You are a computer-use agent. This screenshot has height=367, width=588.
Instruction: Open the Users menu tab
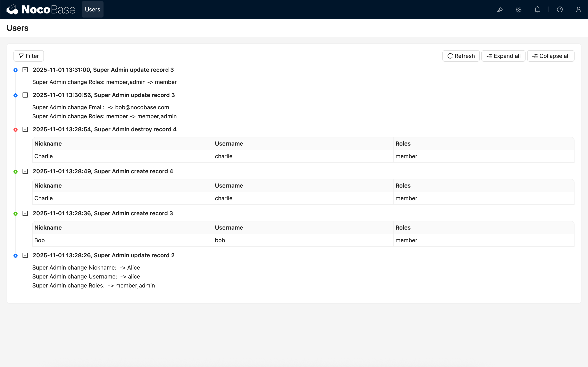click(92, 9)
